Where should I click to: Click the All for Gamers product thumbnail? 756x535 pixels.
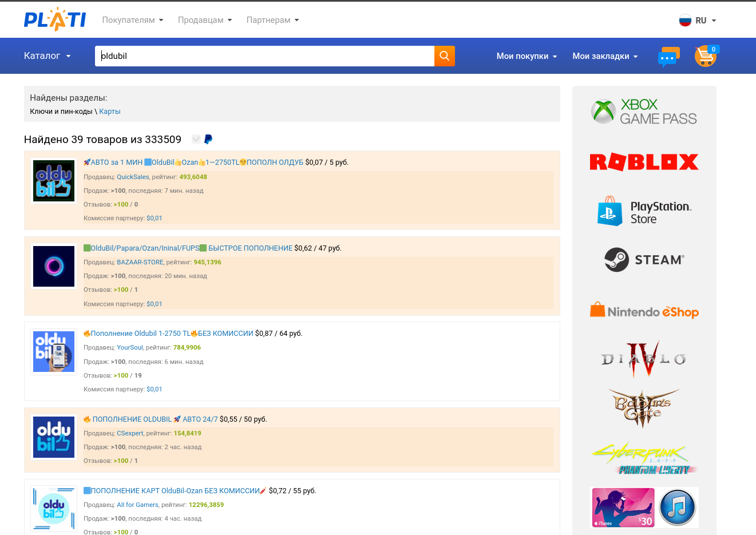pyautogui.click(x=54, y=509)
